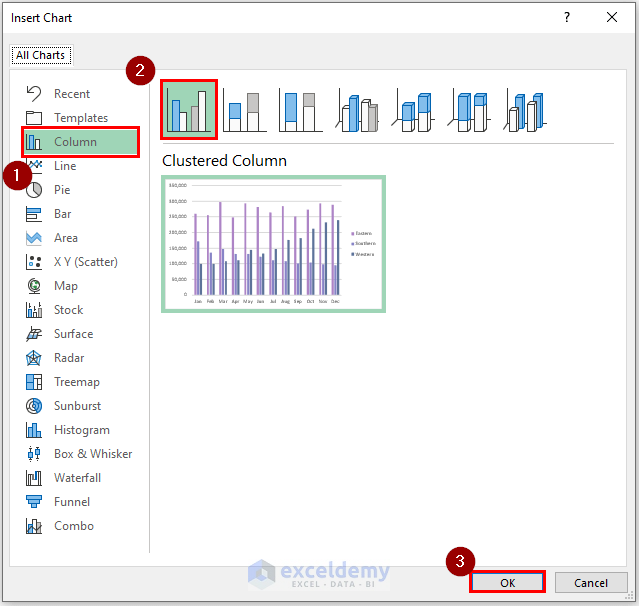Open the Combo chart category
This screenshot has height=606, width=639.
pyautogui.click(x=81, y=526)
